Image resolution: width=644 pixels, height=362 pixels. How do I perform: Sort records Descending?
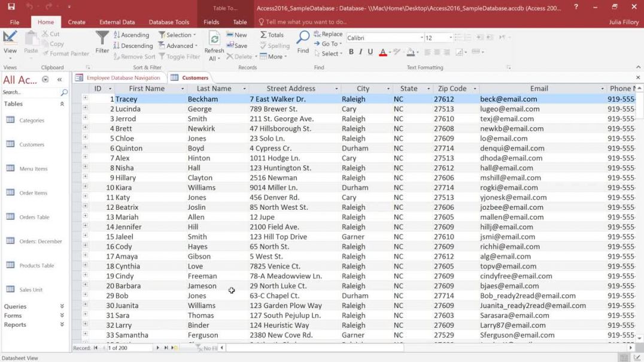click(x=133, y=46)
